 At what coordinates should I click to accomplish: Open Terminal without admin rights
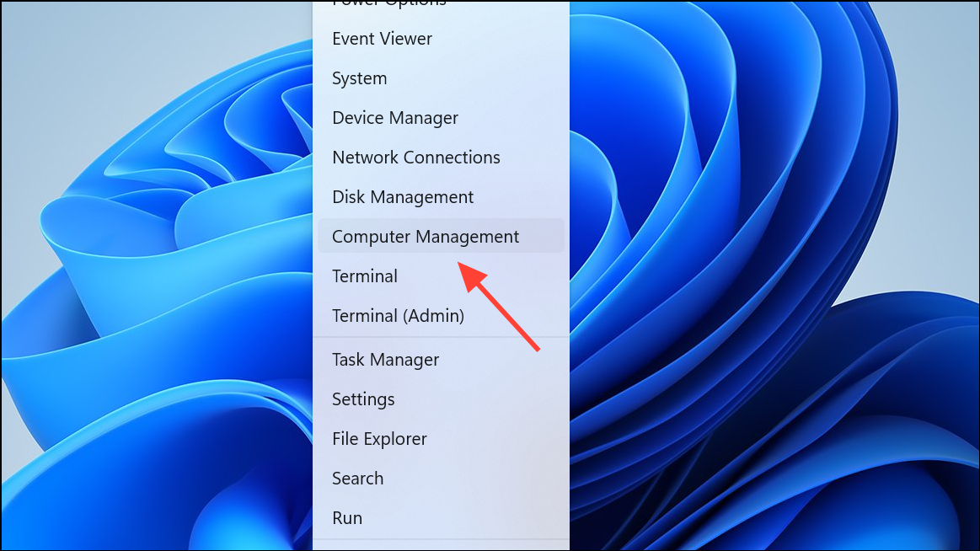pyautogui.click(x=441, y=276)
